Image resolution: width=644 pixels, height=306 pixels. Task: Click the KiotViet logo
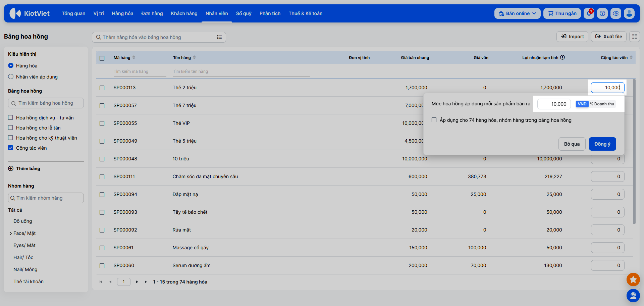(x=30, y=13)
